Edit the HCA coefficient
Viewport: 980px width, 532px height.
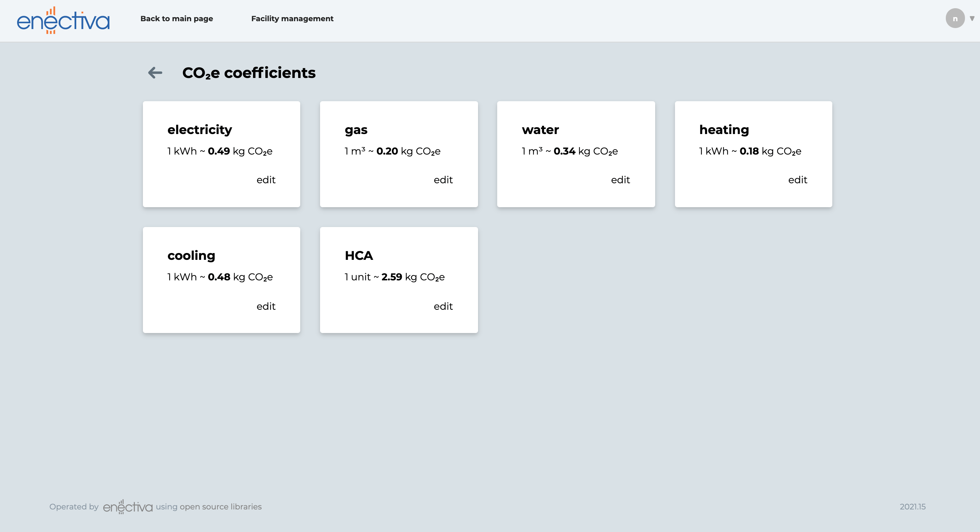[443, 306]
